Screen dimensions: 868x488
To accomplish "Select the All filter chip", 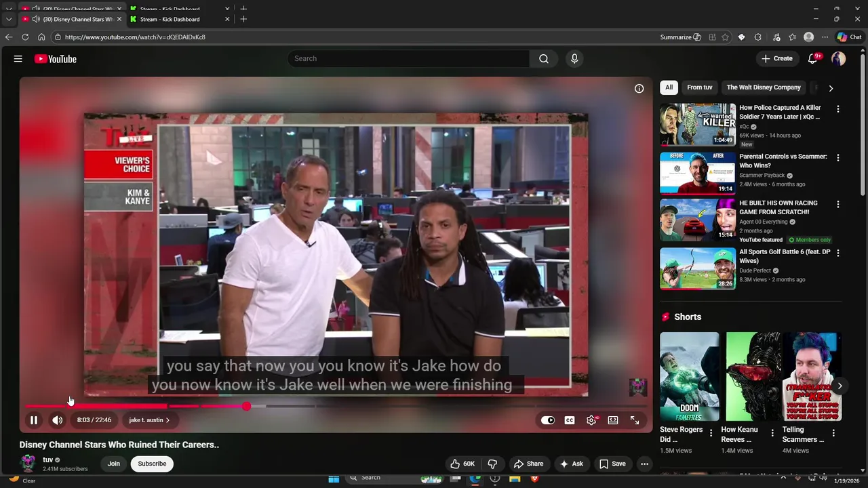I will pos(669,87).
